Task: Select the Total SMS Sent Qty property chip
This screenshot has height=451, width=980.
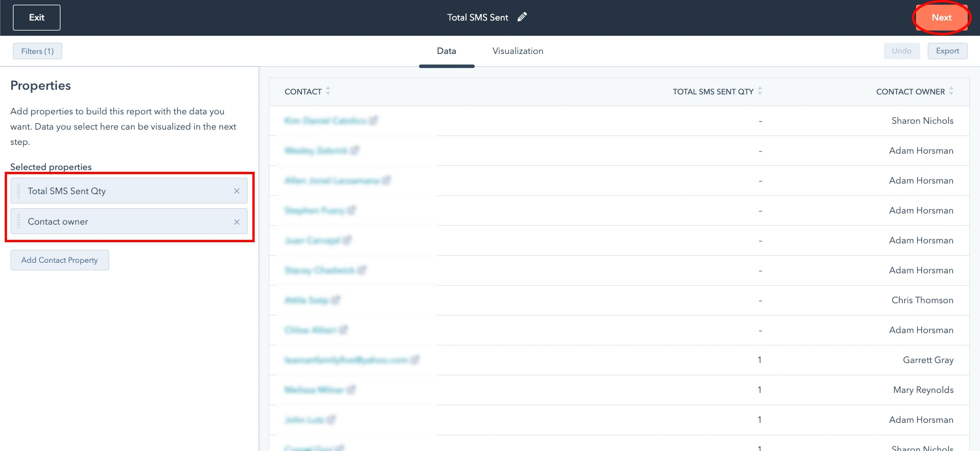Action: (x=129, y=191)
